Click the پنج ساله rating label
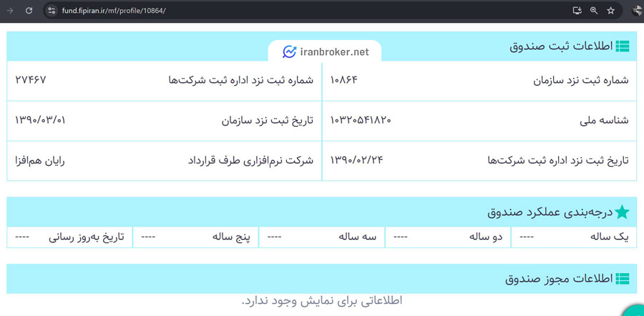Image resolution: width=644 pixels, height=316 pixels. click(x=231, y=237)
